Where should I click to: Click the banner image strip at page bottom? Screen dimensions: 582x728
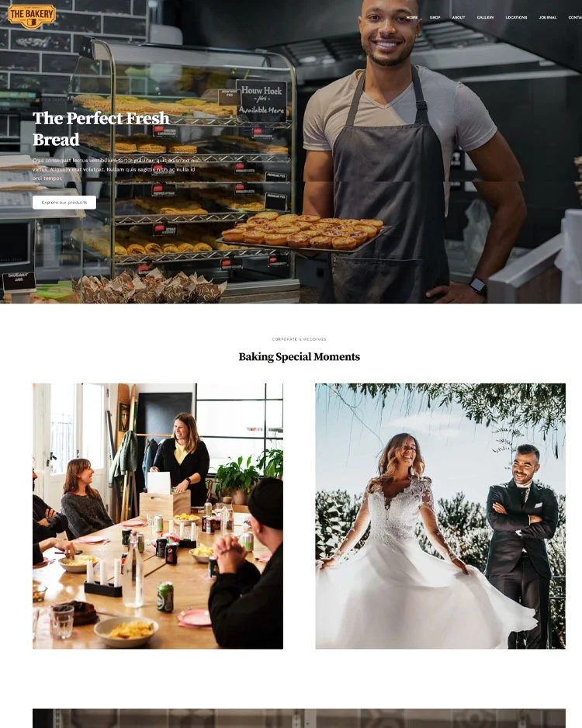click(x=299, y=718)
